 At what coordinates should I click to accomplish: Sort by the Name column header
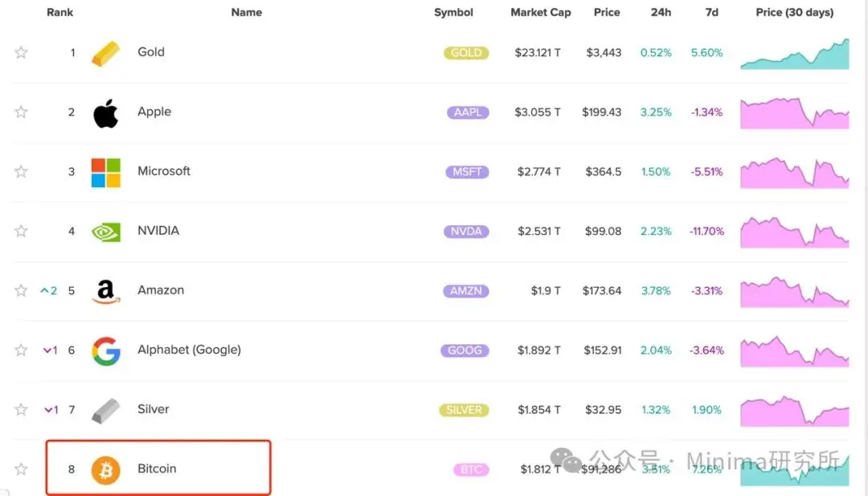point(247,12)
